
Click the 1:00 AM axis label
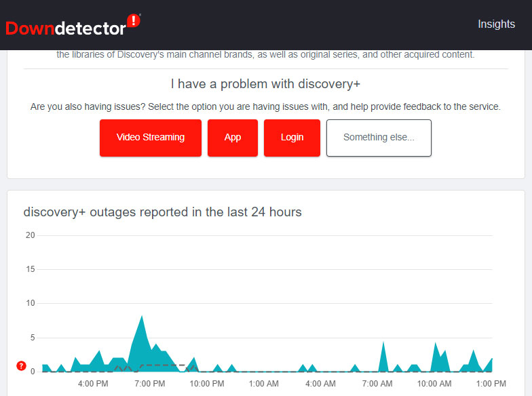(x=263, y=384)
